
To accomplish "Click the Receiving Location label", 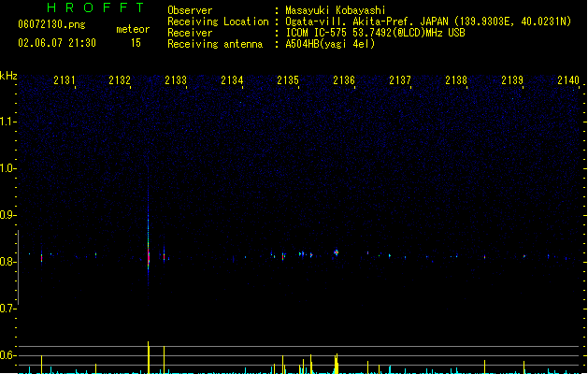I will pos(218,22).
